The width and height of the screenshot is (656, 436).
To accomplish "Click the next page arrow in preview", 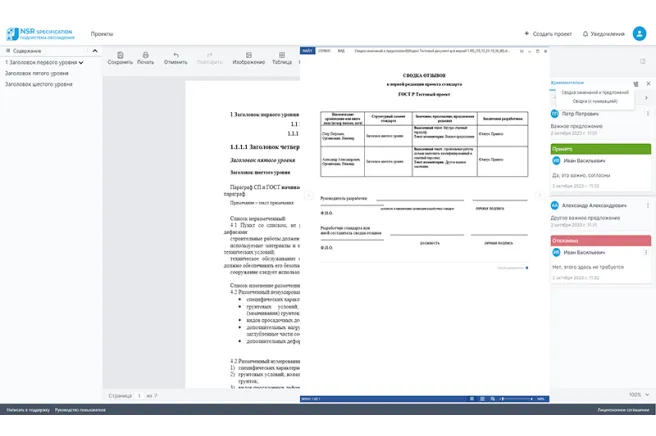I will [x=539, y=195].
